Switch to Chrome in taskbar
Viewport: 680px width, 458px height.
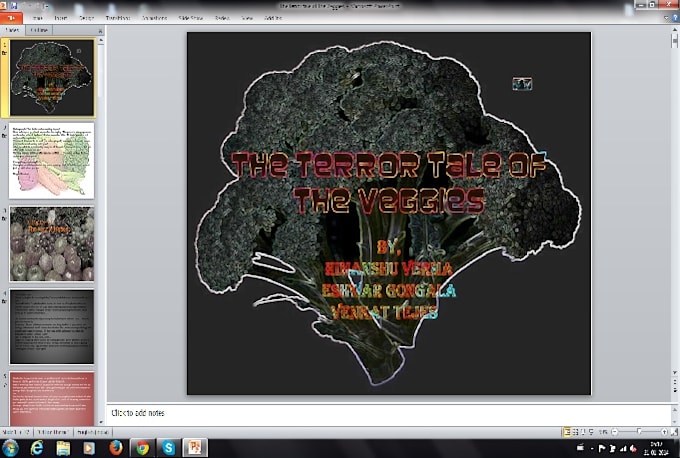[142, 448]
